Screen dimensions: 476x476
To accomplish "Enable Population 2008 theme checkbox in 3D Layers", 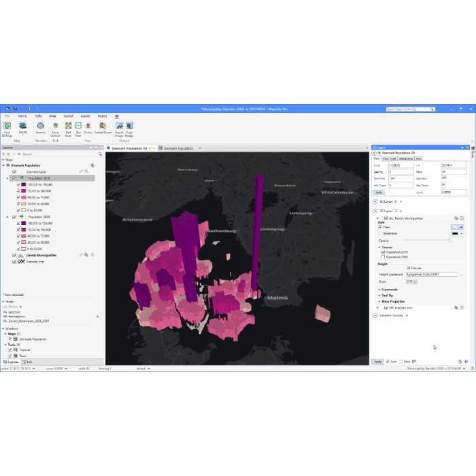I will point(383,257).
